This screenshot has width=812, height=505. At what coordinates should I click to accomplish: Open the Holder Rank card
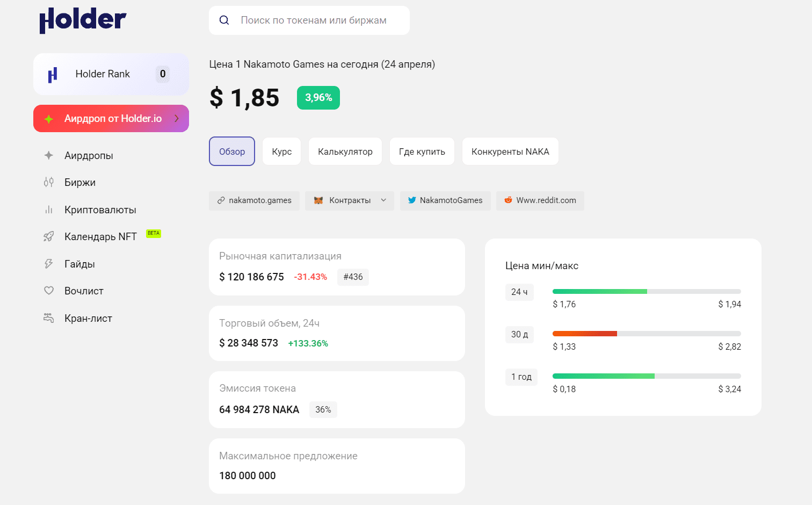(x=111, y=74)
